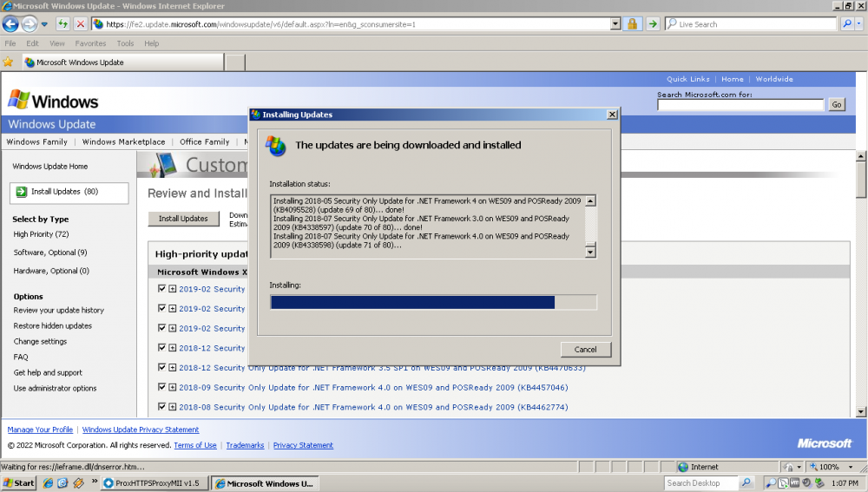
Task: Cancel the update installation
Action: click(x=585, y=349)
